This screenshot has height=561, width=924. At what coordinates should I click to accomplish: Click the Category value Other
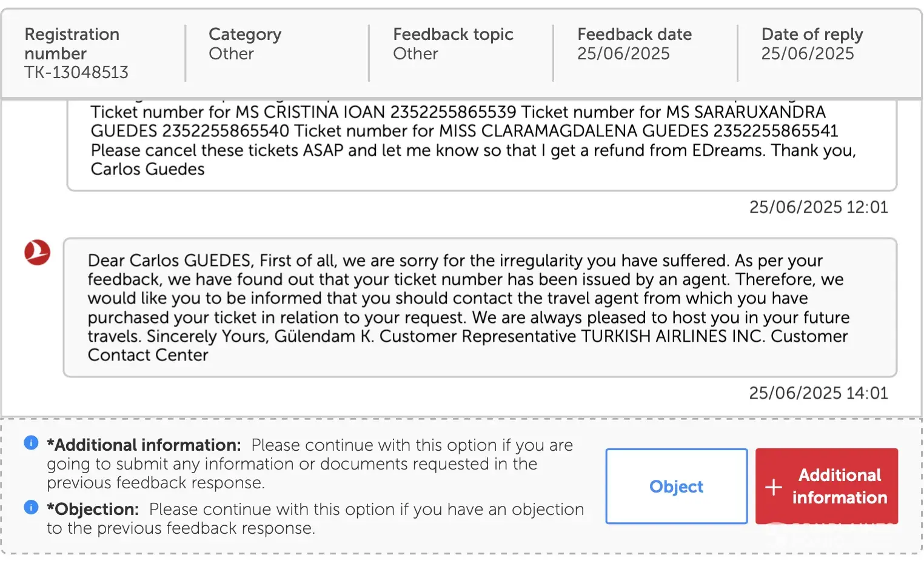coord(231,54)
